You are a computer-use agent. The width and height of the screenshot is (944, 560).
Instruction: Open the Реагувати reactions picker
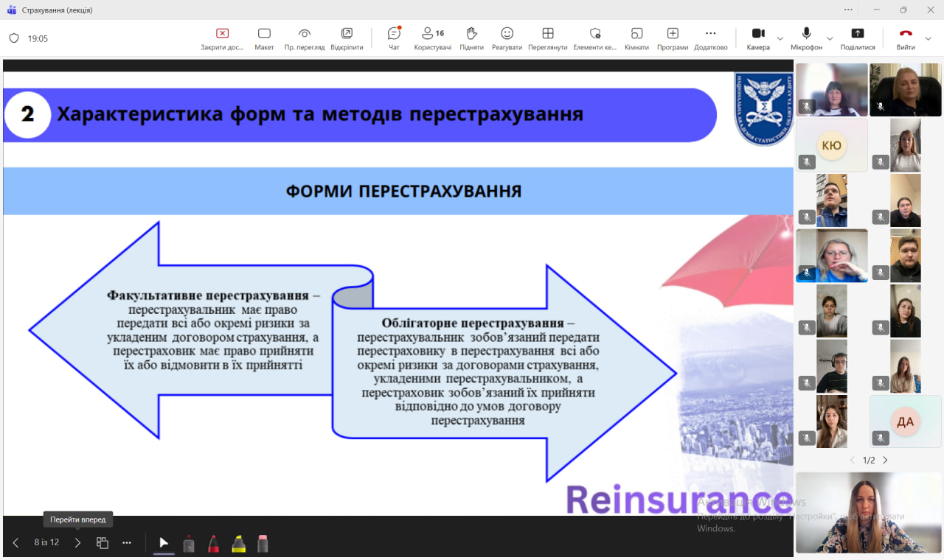(507, 38)
